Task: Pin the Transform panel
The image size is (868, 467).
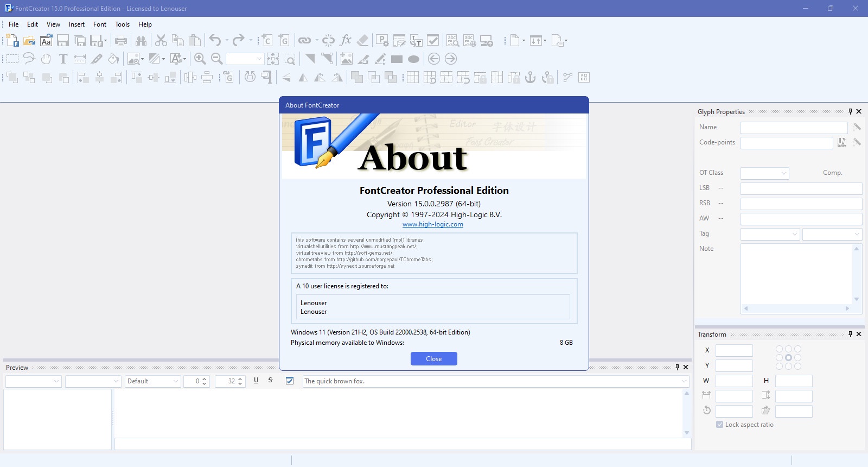Action: point(850,334)
